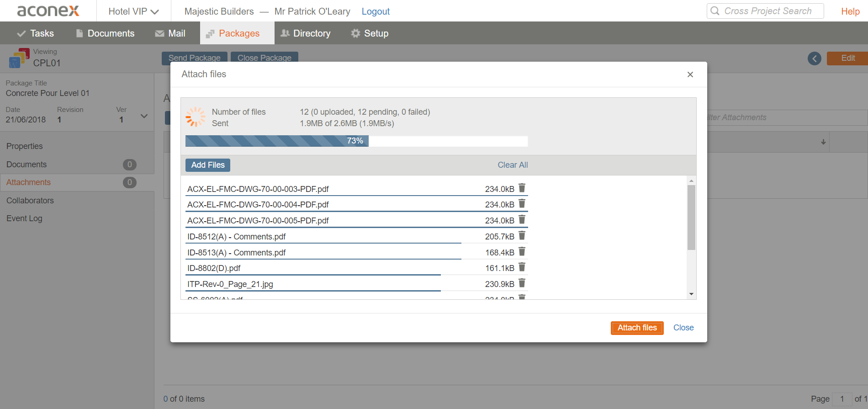Click the Clear All link
The height and width of the screenshot is (409, 868).
(513, 165)
